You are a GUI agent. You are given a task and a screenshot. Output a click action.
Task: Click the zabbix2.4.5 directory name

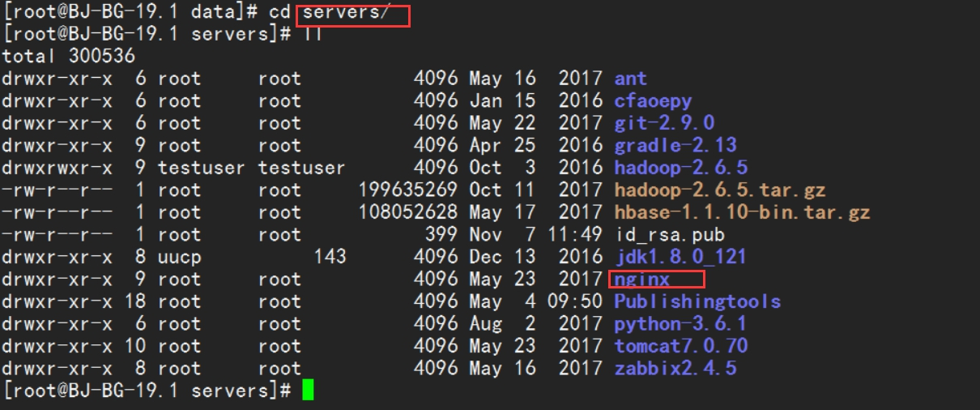click(675, 369)
